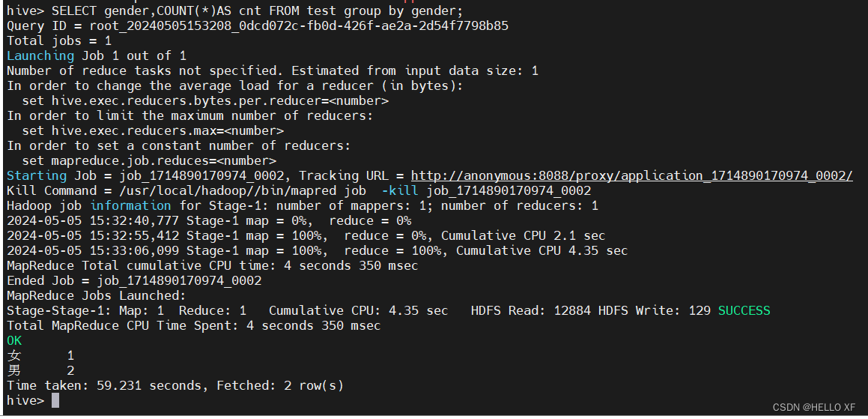Click the HDFS Read: 12884 value
The height and width of the screenshot is (419, 868).
point(532,310)
